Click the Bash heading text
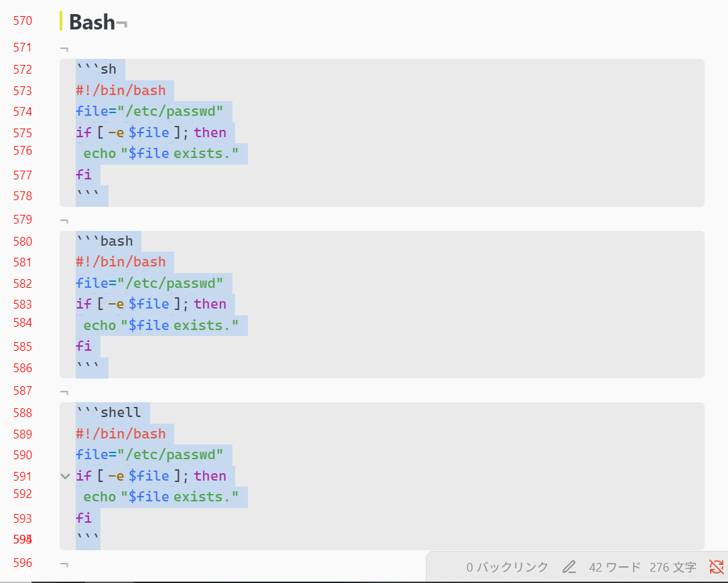Image resolution: width=728 pixels, height=583 pixels. pyautogui.click(x=92, y=22)
